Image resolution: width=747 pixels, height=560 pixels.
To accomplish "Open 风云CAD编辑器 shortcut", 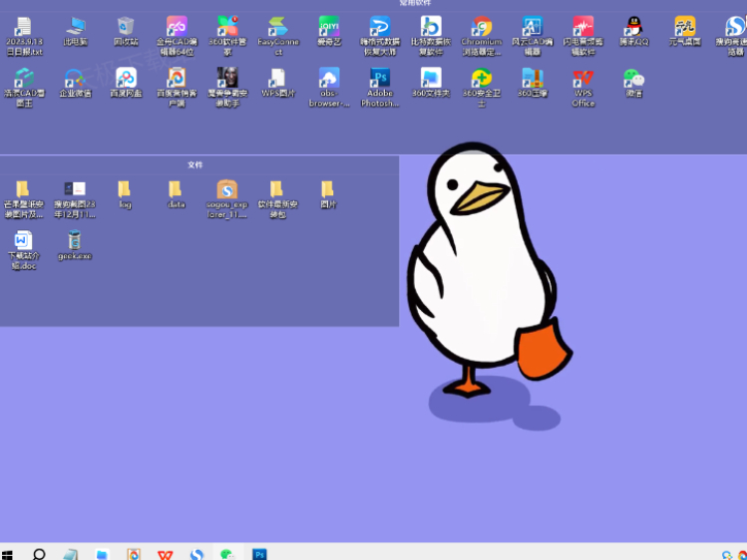I will 533,36.
